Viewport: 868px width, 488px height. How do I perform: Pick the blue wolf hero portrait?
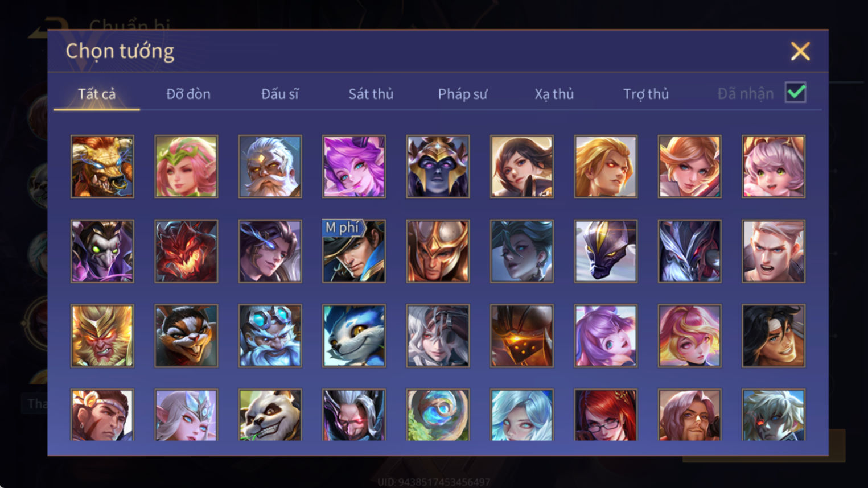pos(354,336)
